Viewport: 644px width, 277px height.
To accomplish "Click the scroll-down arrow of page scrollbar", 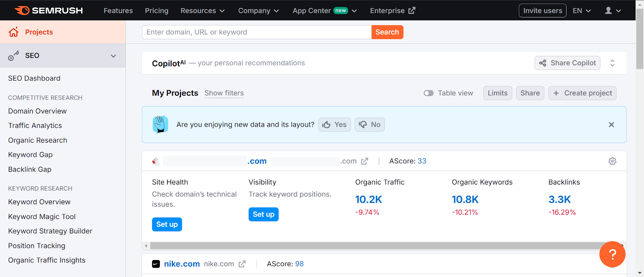I will point(640,273).
